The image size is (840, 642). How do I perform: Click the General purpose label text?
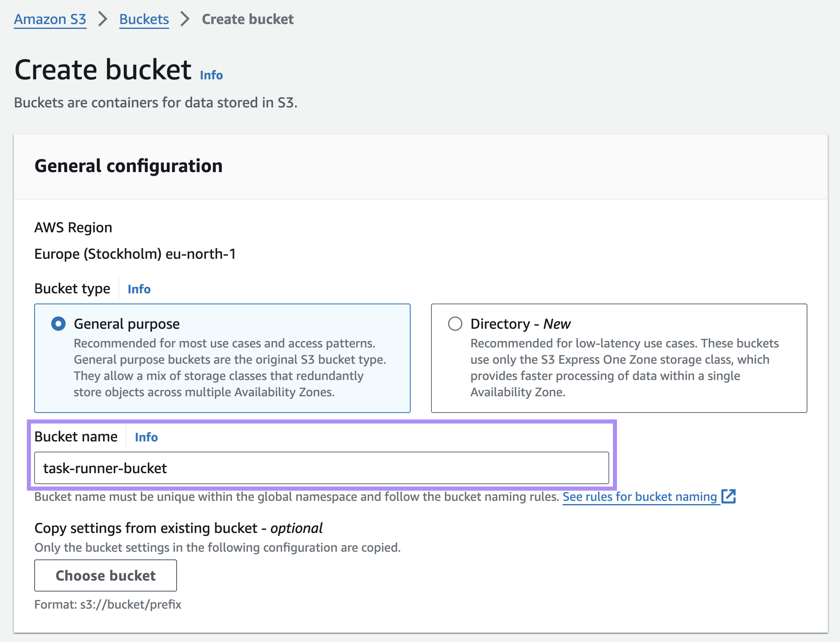coord(126,323)
